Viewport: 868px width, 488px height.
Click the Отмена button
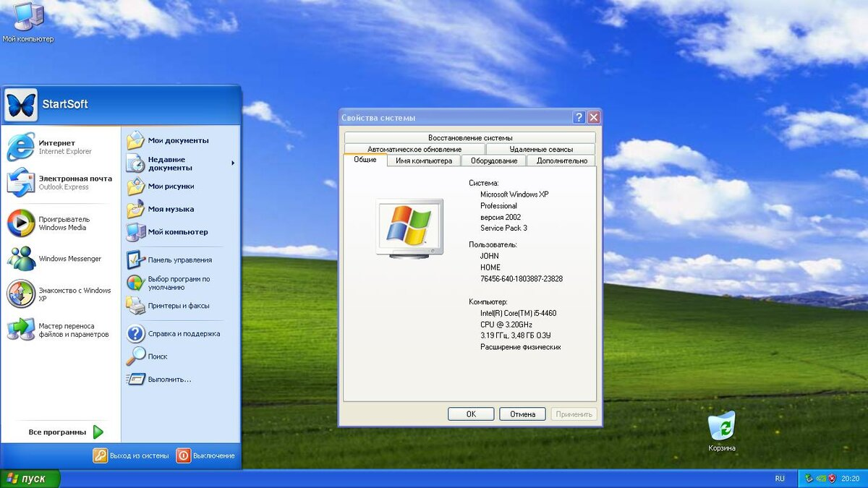[523, 414]
